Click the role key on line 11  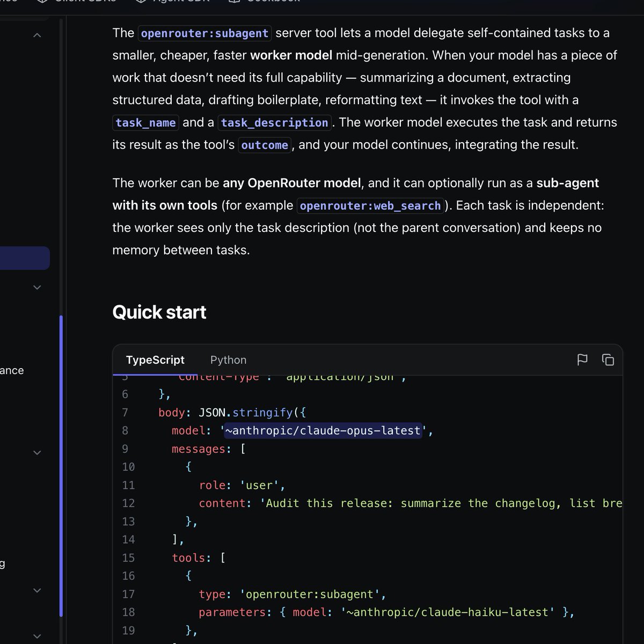pyautogui.click(x=212, y=485)
